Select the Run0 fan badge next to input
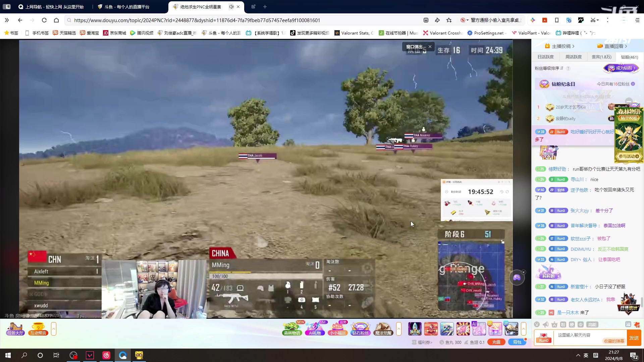This screenshot has width=644, height=362. point(544,338)
